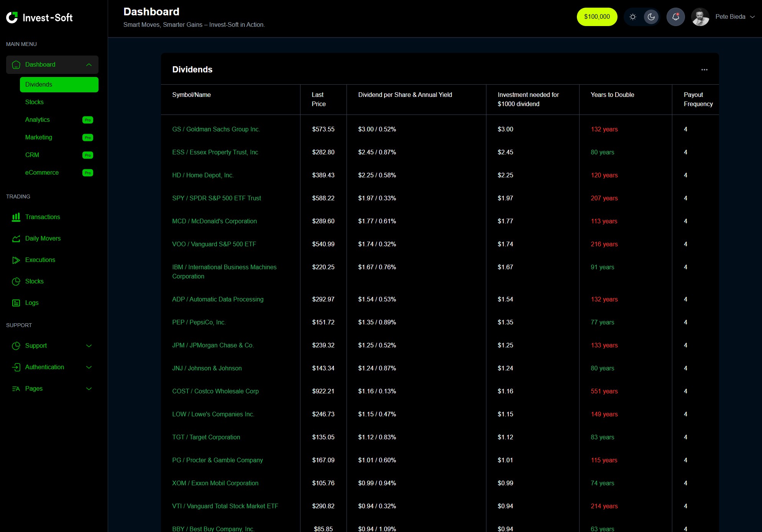This screenshot has width=762, height=532.
Task: Click the '63 years' value for Best Buy
Action: click(x=602, y=529)
